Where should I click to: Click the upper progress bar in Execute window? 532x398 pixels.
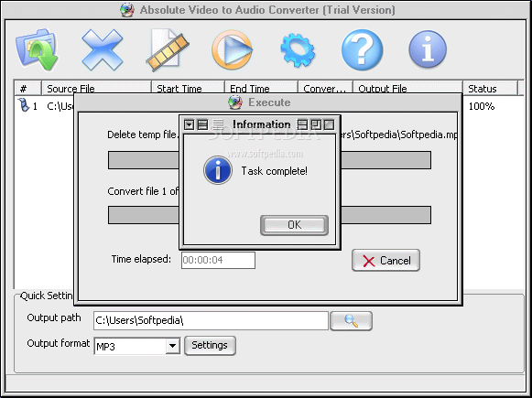click(x=269, y=160)
